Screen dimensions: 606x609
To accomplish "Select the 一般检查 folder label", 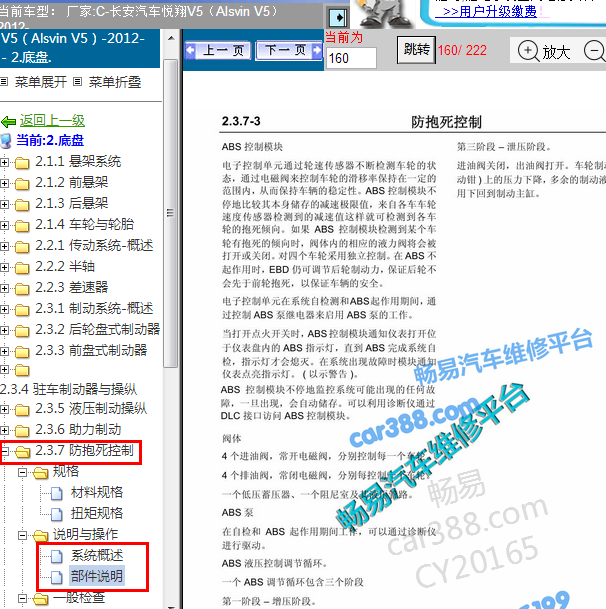I will [79, 598].
